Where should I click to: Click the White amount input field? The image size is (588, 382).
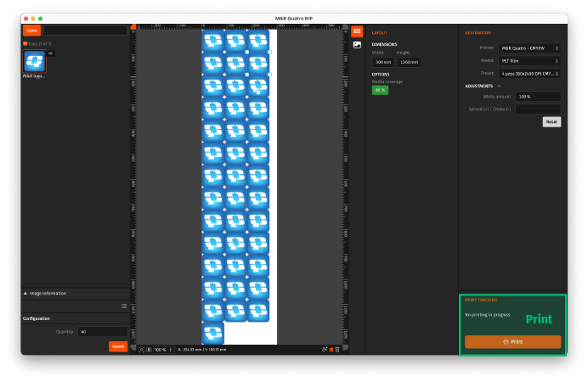(537, 97)
